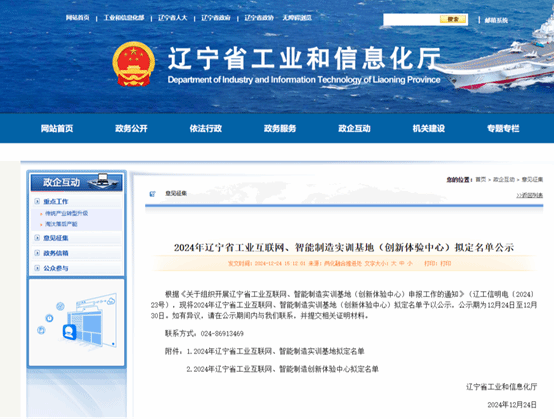Expand 政务信箱 arrow icon in sidebar

point(37,253)
